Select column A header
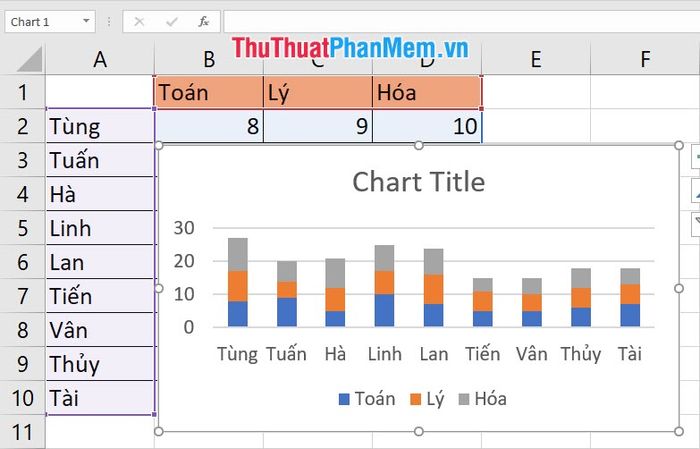 [x=100, y=59]
